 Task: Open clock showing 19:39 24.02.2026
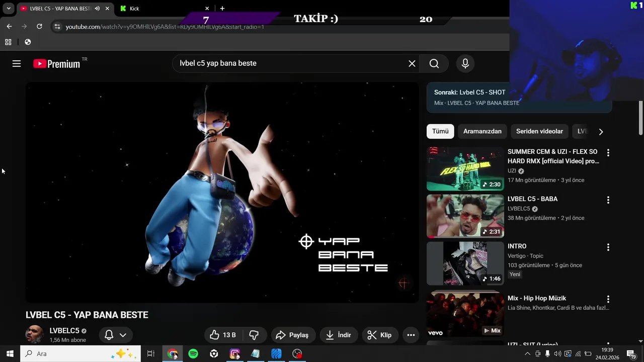pyautogui.click(x=607, y=354)
